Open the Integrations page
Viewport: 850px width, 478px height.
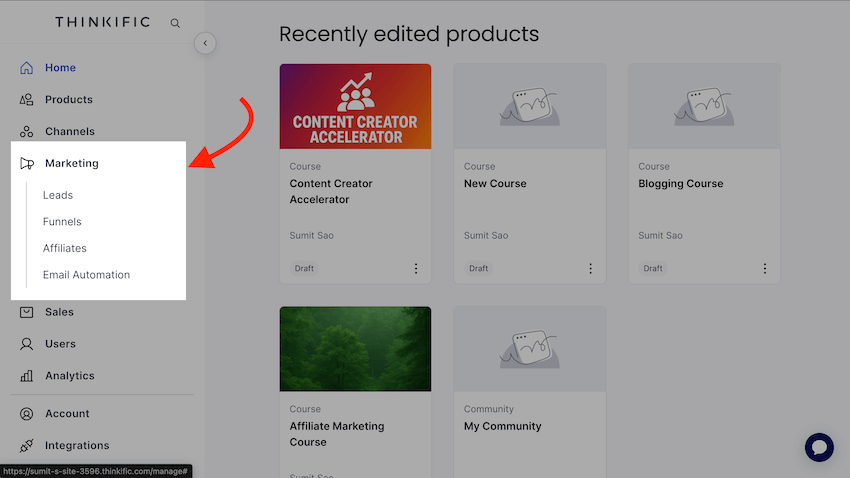click(x=77, y=445)
